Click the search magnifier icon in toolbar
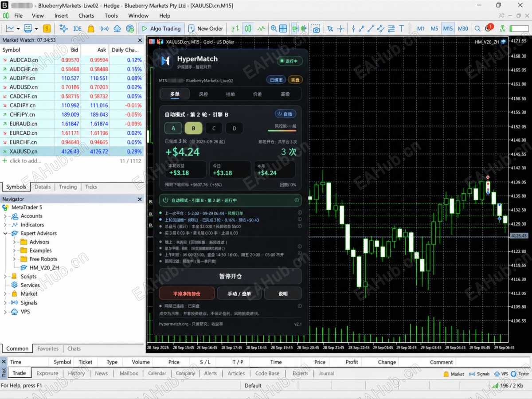This screenshot has height=399, width=532. (x=477, y=28)
